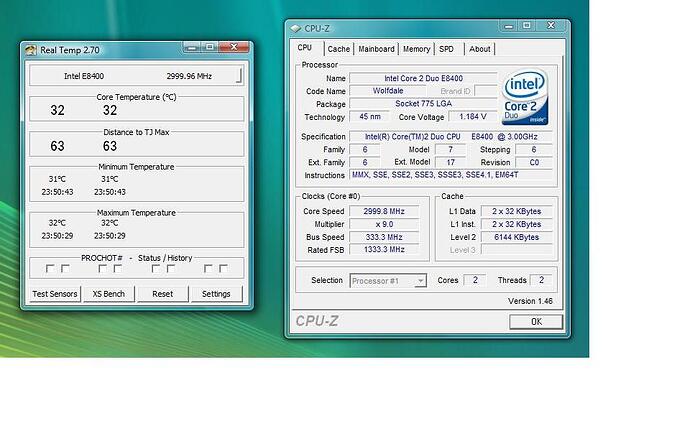This screenshot has height=431, width=690.
Task: Run the XS Bench benchmark
Action: pos(109,294)
